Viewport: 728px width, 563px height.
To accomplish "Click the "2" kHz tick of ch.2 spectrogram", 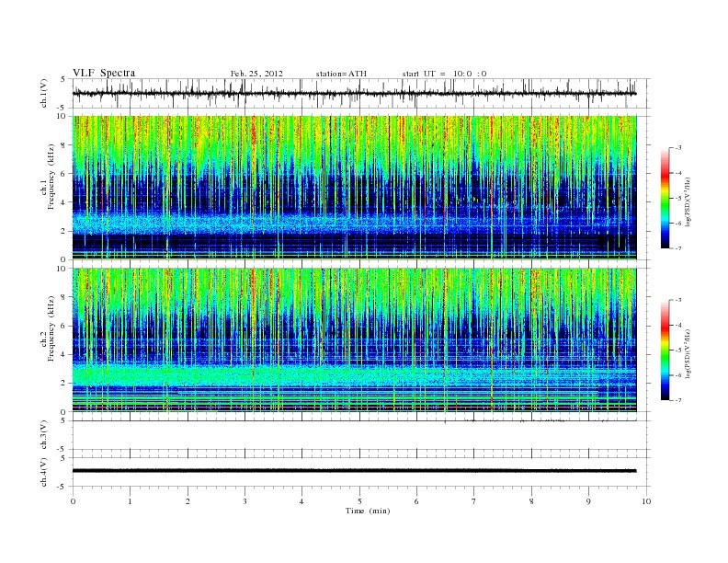I will pos(64,384).
